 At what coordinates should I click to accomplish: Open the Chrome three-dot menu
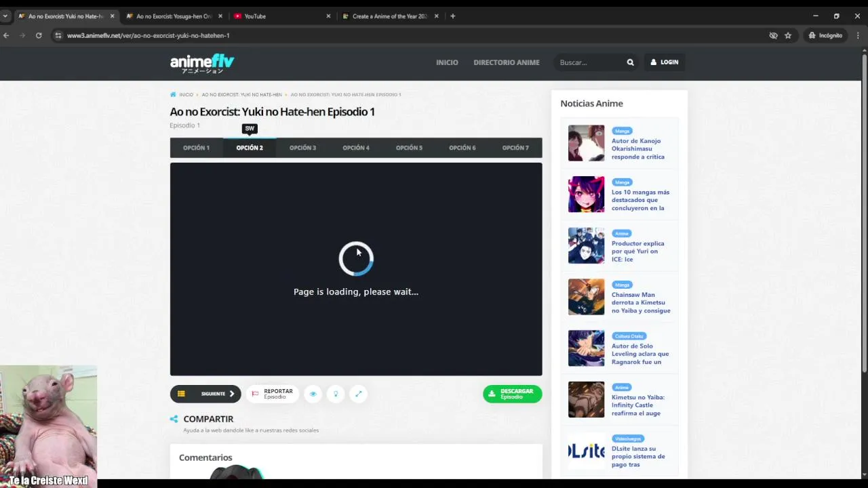click(859, 35)
